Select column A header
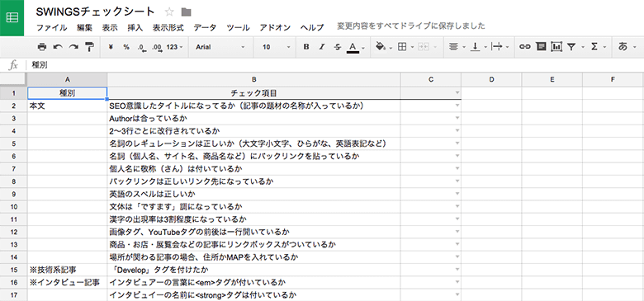Viewport: 644px width, 301px height. 67,79
